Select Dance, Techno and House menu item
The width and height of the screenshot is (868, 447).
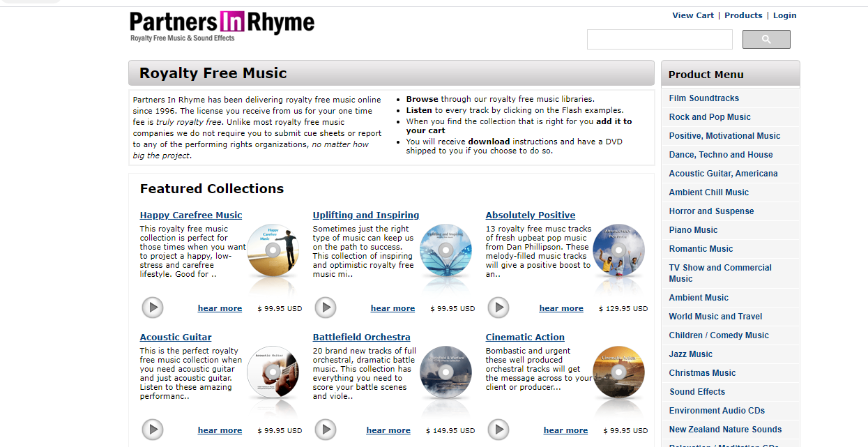[x=730, y=155]
